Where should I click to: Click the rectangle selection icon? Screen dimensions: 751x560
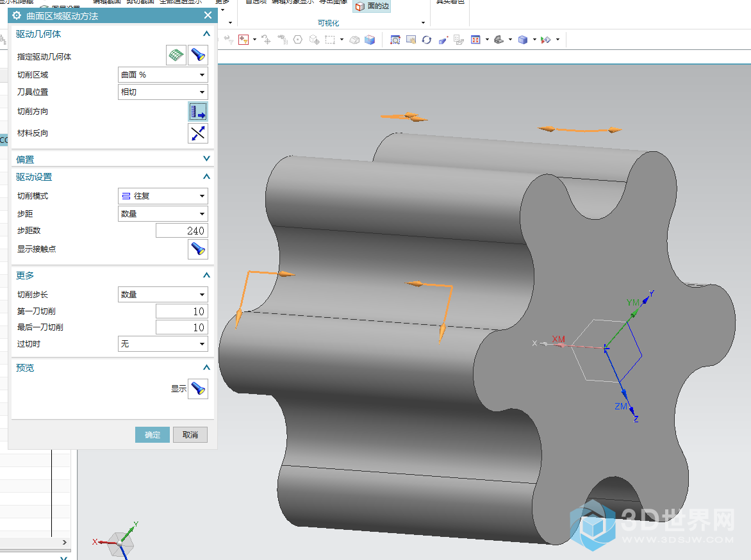click(x=330, y=40)
